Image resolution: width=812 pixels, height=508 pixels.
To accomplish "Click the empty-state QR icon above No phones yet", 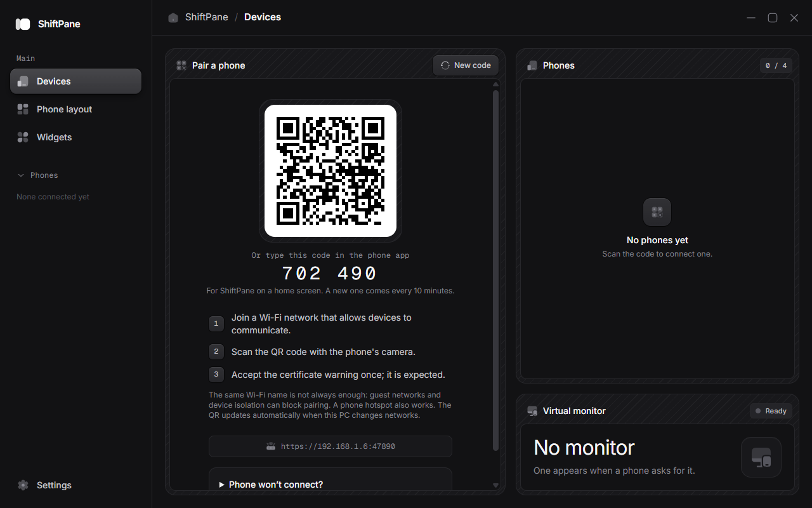I will [x=657, y=212].
